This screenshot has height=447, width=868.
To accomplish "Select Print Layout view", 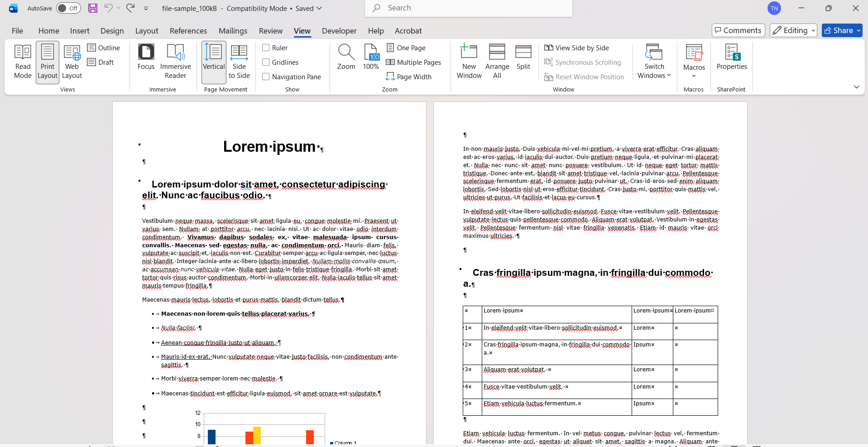I will pos(48,62).
